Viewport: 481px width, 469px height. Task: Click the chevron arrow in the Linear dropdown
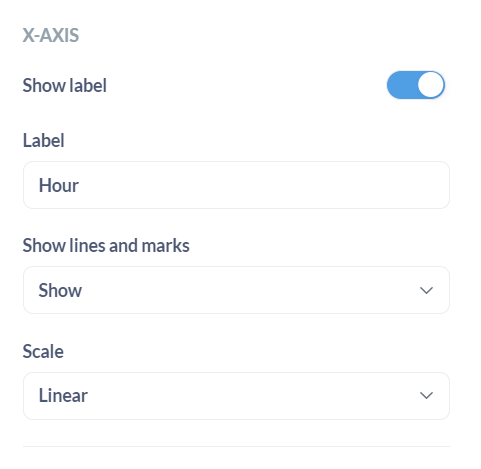click(x=426, y=396)
